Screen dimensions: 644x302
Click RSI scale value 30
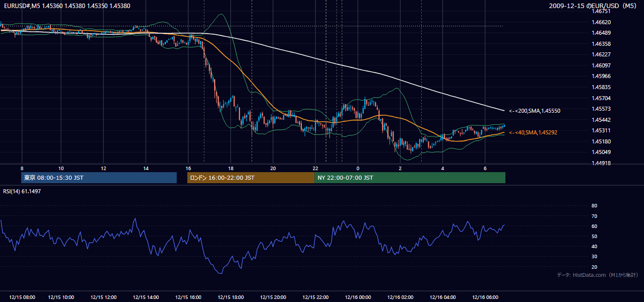(595, 257)
